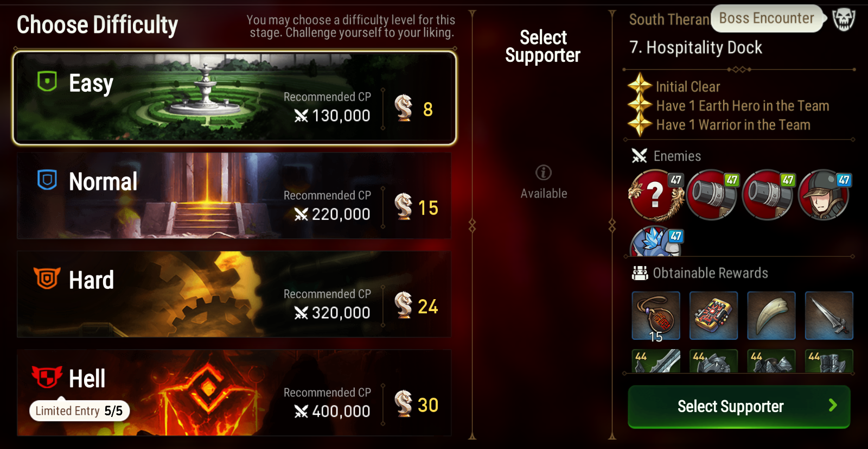View the second cannon enemy icon
Screen dimensions: 868x449
tap(768, 194)
